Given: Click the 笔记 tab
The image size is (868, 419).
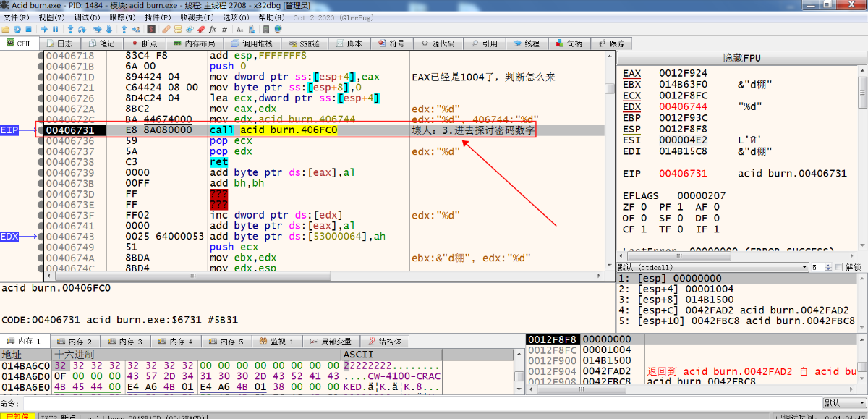Looking at the screenshot, I should click(101, 43).
